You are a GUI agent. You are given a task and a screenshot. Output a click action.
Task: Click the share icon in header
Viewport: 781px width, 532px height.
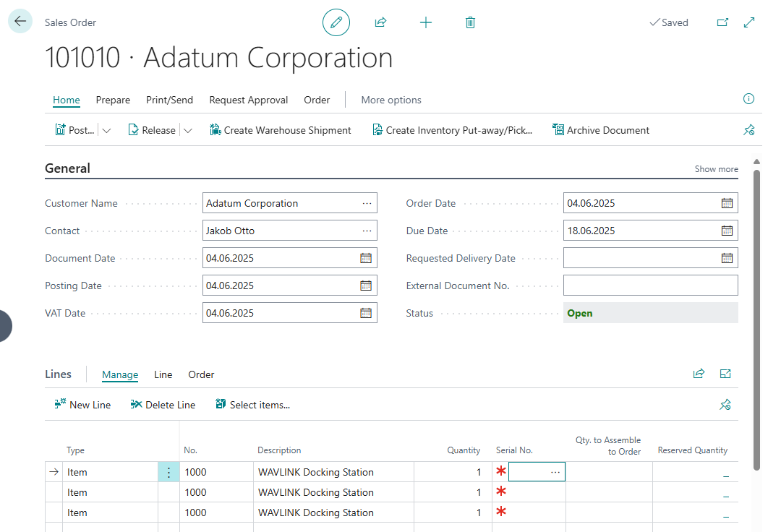coord(380,22)
